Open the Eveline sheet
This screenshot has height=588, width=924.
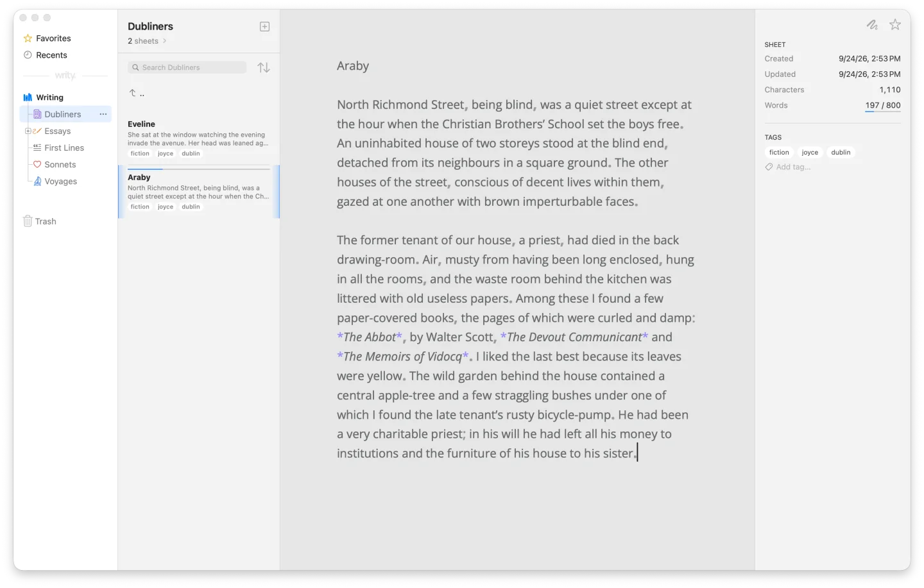click(199, 138)
